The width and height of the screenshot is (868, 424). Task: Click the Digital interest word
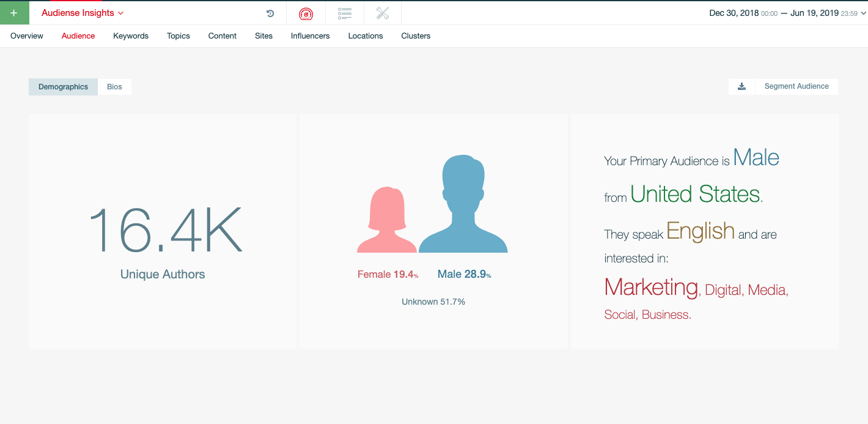pyautogui.click(x=723, y=290)
